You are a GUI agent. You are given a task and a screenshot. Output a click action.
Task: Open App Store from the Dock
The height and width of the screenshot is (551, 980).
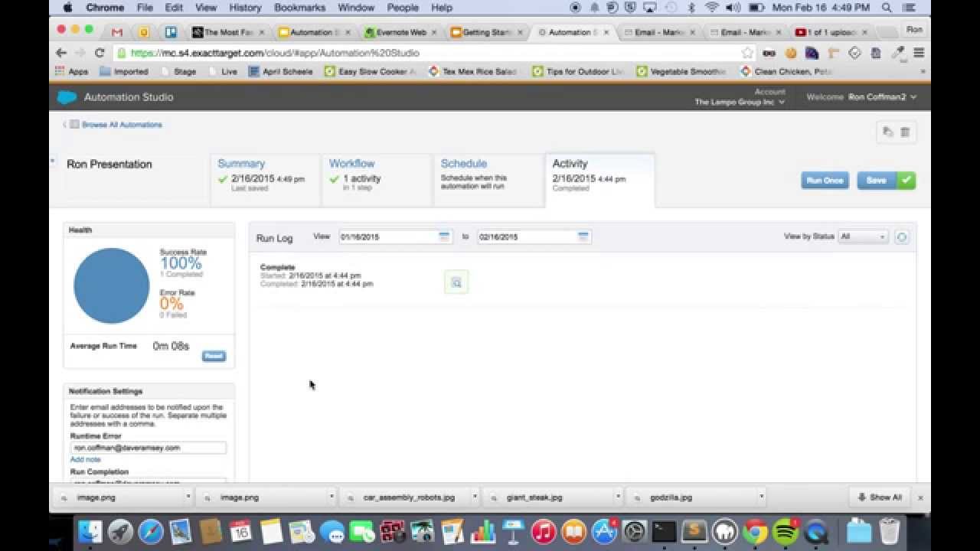coord(603,531)
